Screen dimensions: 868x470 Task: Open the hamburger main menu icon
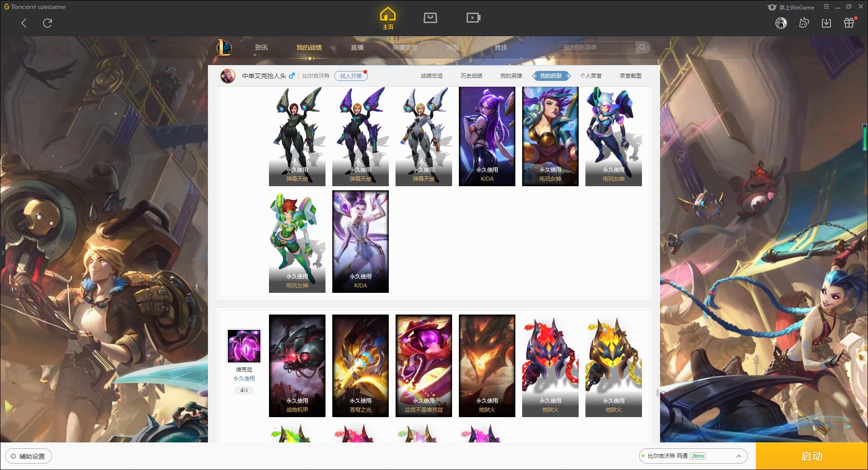826,7
